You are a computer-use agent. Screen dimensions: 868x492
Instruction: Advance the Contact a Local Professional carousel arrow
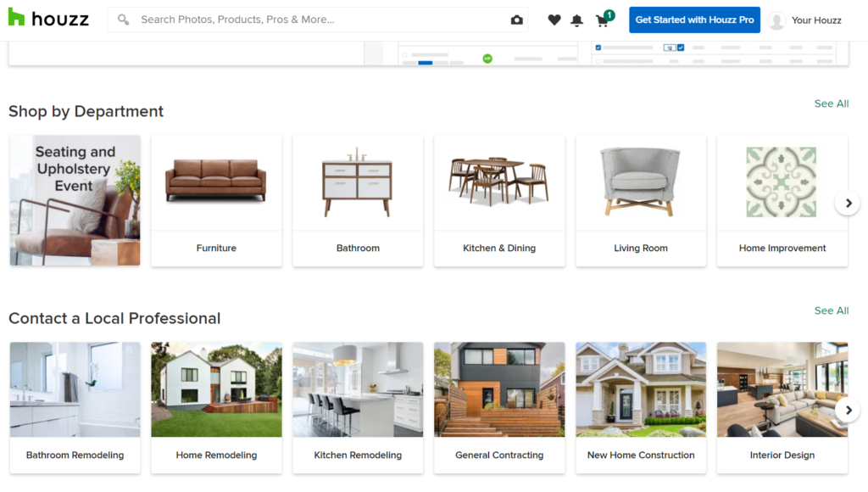tap(847, 409)
